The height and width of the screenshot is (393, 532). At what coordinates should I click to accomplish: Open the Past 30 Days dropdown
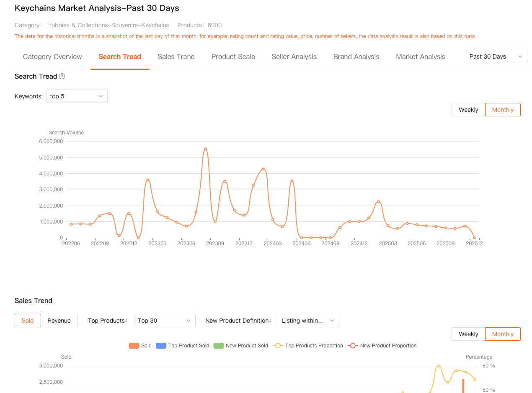tap(496, 57)
